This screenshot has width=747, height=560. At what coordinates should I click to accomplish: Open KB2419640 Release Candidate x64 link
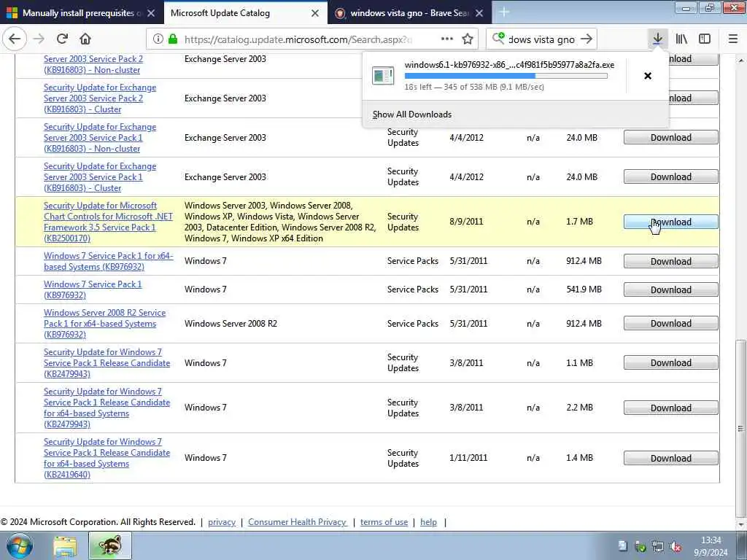click(x=107, y=458)
